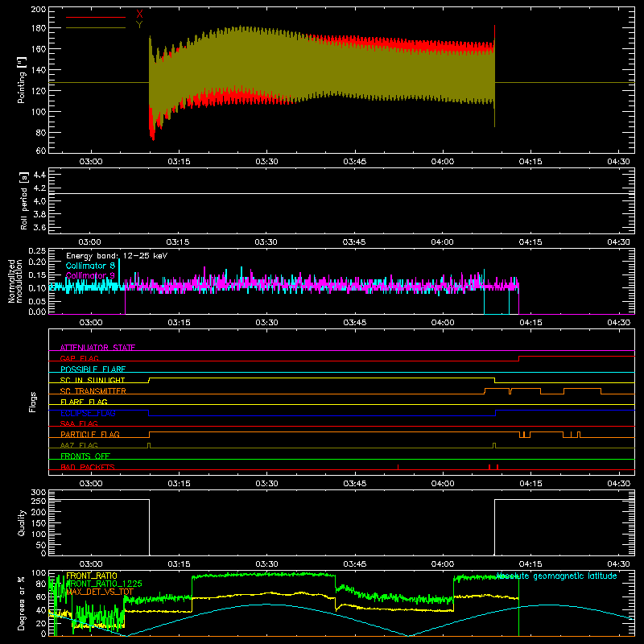Click the '4.4' tick on Roll period axis

tap(39, 175)
